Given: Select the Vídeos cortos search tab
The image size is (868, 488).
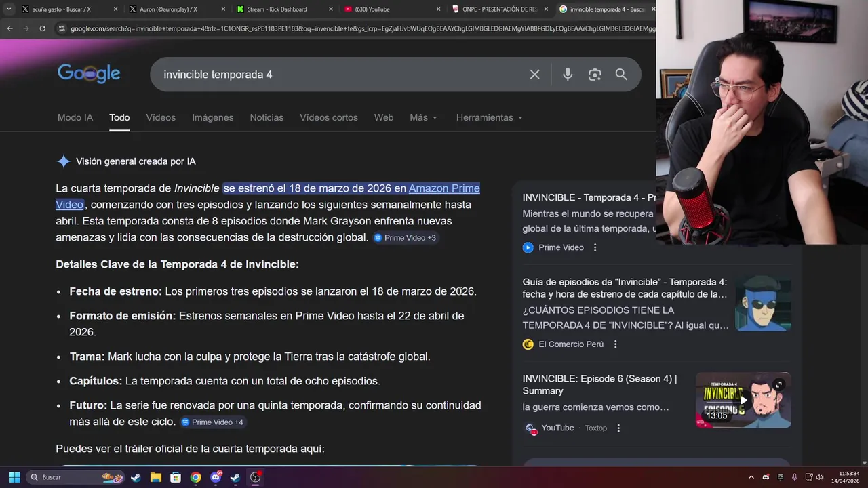Looking at the screenshot, I should click(x=329, y=117).
